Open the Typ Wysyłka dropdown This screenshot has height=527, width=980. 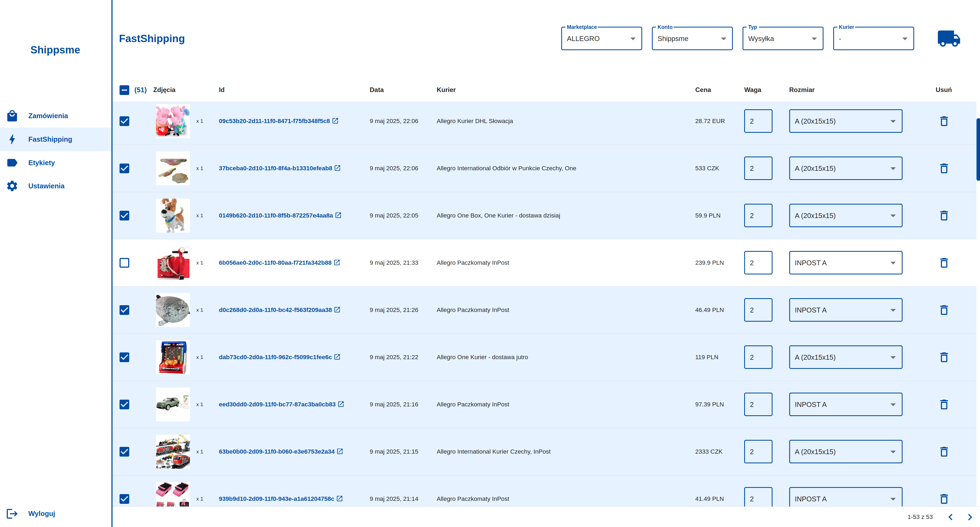[x=783, y=38]
